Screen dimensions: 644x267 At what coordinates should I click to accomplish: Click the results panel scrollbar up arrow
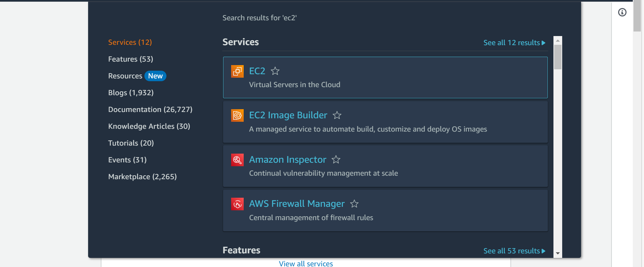(558, 41)
